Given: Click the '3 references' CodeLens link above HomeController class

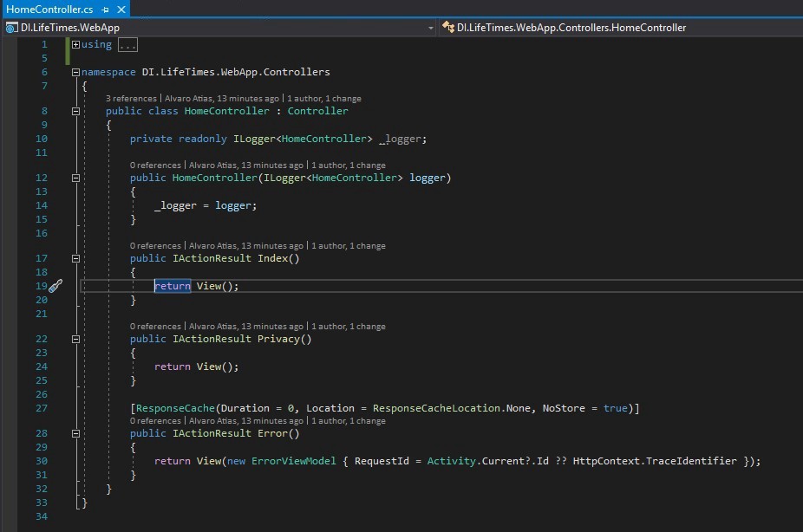Looking at the screenshot, I should click(x=131, y=99).
